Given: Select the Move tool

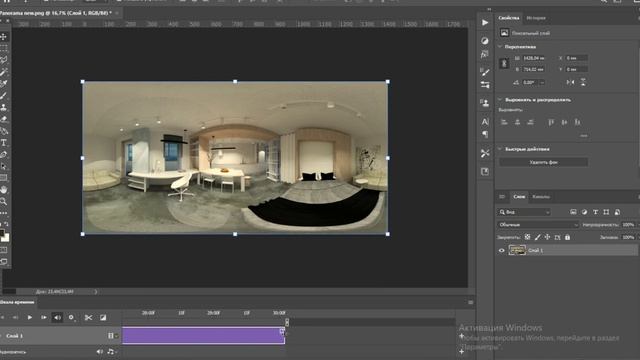Looking at the screenshot, I should coord(4,37).
